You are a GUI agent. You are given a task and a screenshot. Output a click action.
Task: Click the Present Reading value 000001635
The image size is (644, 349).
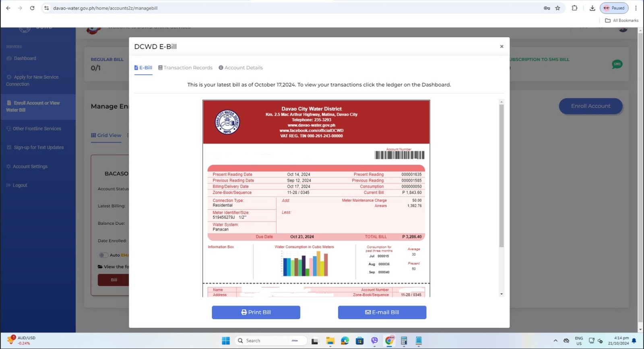coord(411,174)
